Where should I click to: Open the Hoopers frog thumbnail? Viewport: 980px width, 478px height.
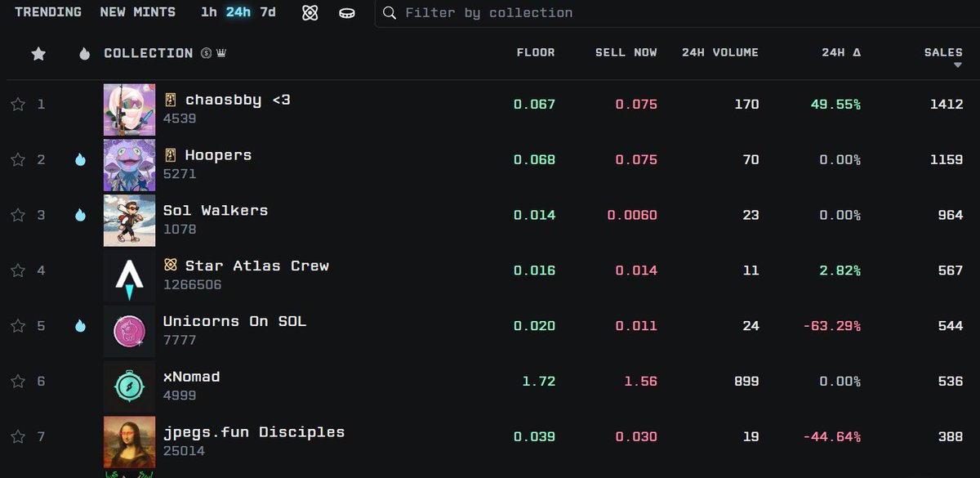129,165
